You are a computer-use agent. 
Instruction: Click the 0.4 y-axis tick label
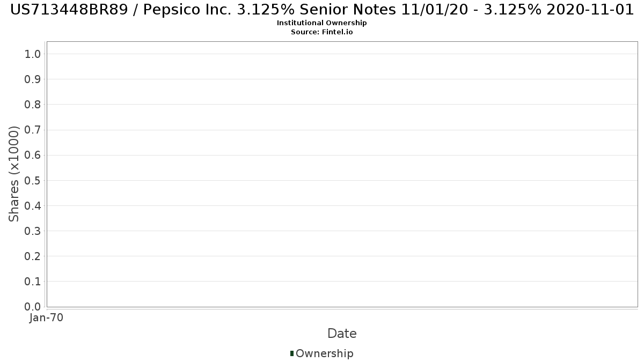33,205
